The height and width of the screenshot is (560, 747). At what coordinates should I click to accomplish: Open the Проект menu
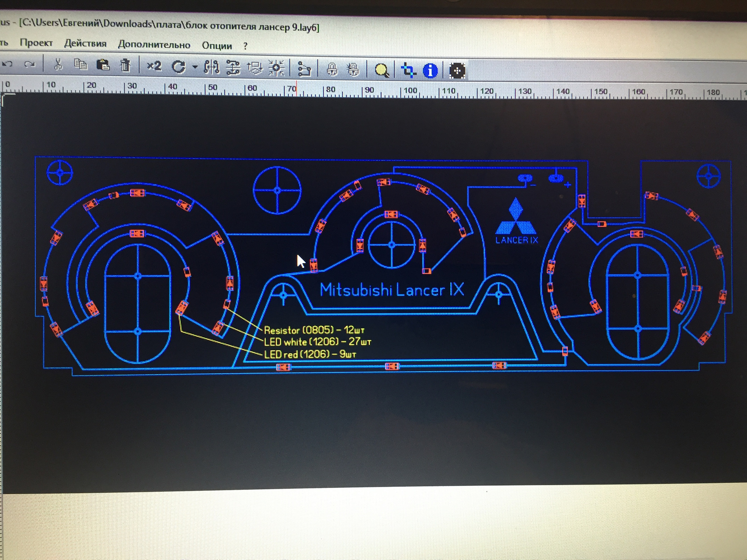point(36,43)
